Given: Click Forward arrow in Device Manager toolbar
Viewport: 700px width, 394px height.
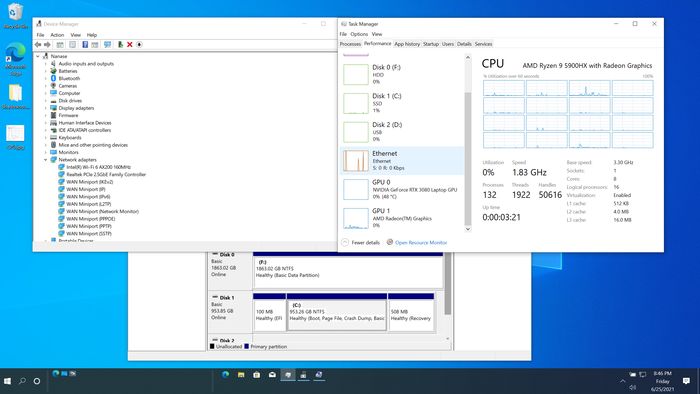Looking at the screenshot, I should point(47,45).
